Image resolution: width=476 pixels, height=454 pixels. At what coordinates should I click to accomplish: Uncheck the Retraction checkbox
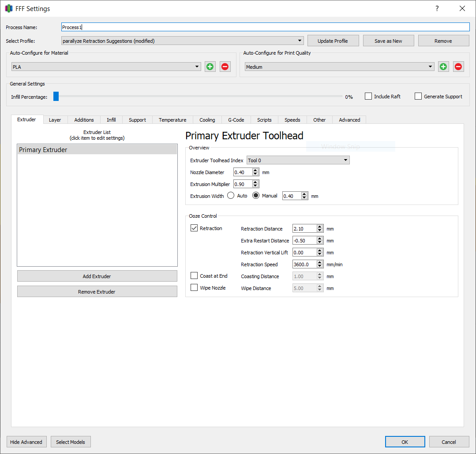[x=194, y=228]
